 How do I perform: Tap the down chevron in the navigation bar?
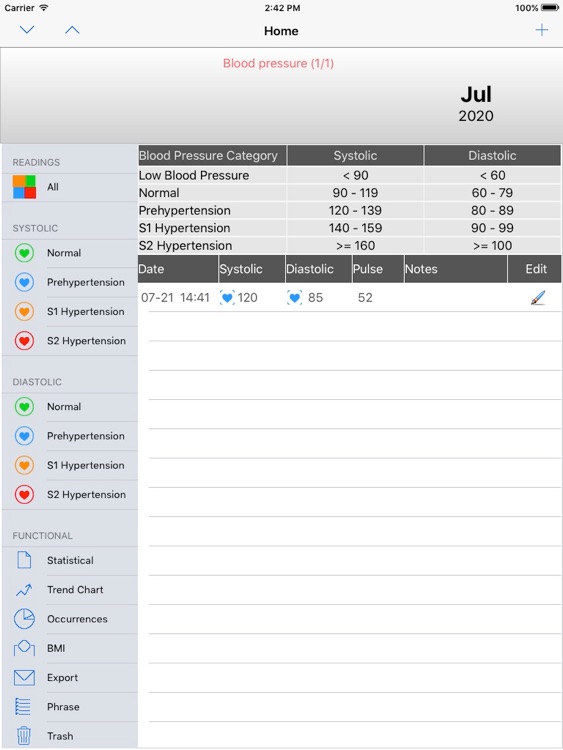(27, 30)
